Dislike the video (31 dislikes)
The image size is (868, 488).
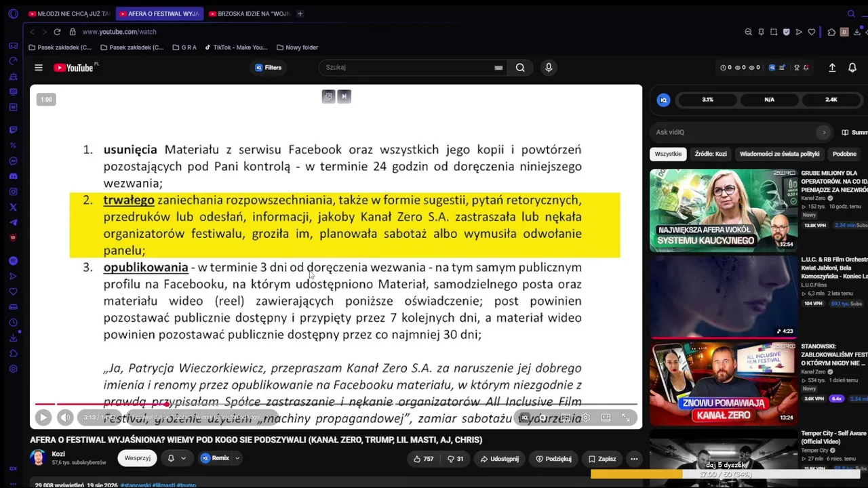(x=455, y=459)
